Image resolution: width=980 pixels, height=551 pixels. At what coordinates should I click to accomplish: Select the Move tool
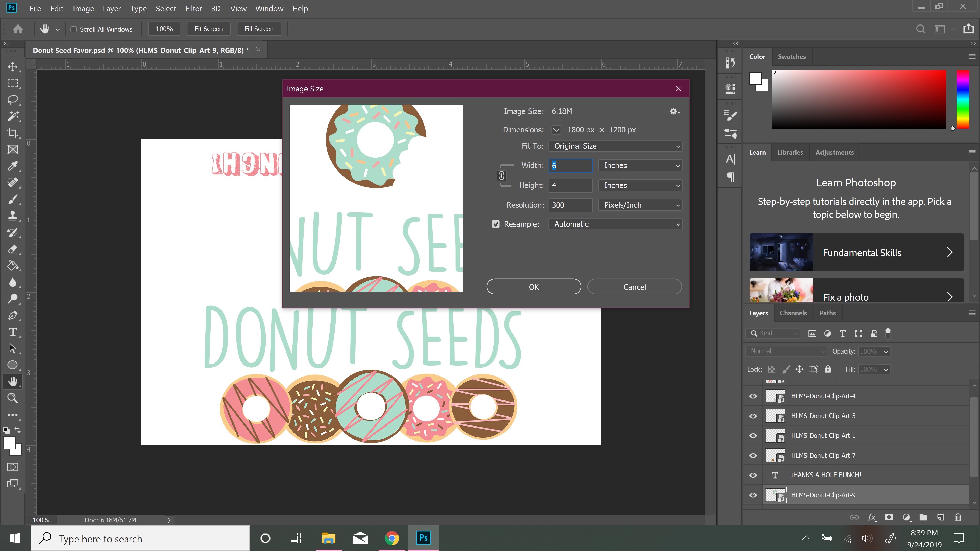coord(13,67)
